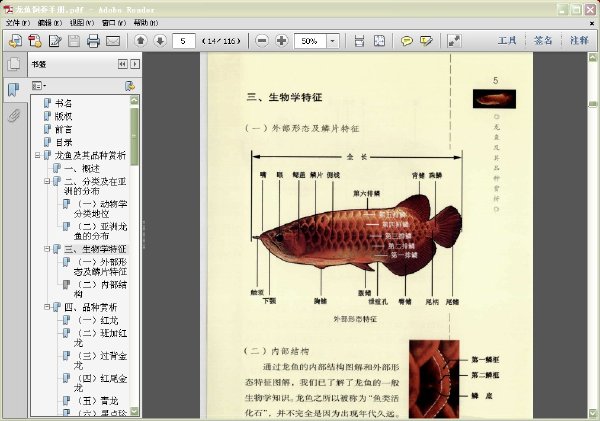Go to （四）红尾金龙 bookmark
The image size is (600, 421).
100,383
